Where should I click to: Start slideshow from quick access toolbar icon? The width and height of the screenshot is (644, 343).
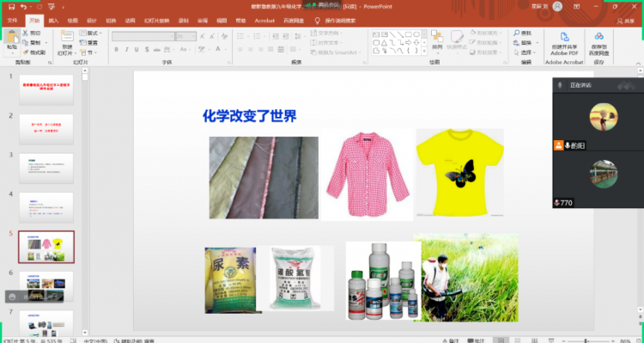[51, 7]
